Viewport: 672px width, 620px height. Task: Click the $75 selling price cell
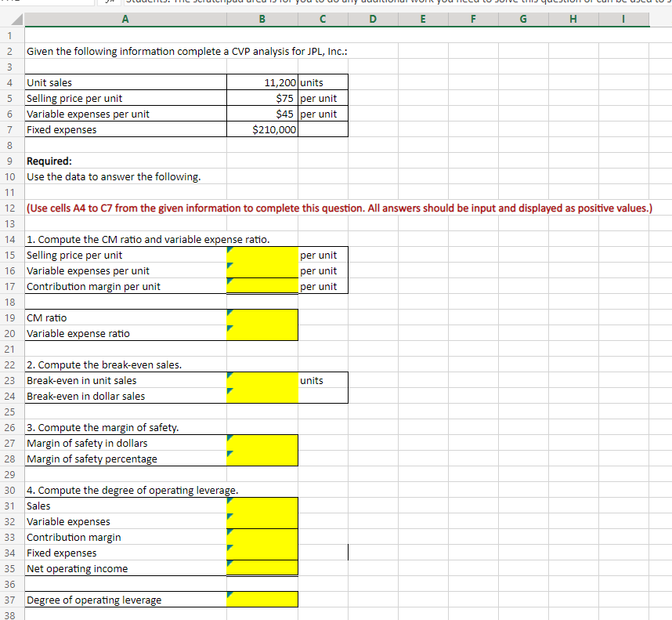tap(262, 98)
